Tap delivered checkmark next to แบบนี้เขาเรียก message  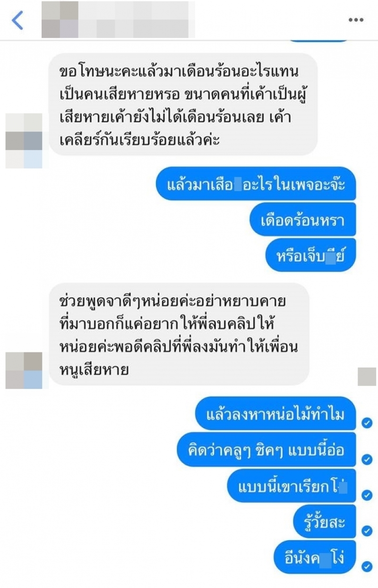pyautogui.click(x=367, y=495)
